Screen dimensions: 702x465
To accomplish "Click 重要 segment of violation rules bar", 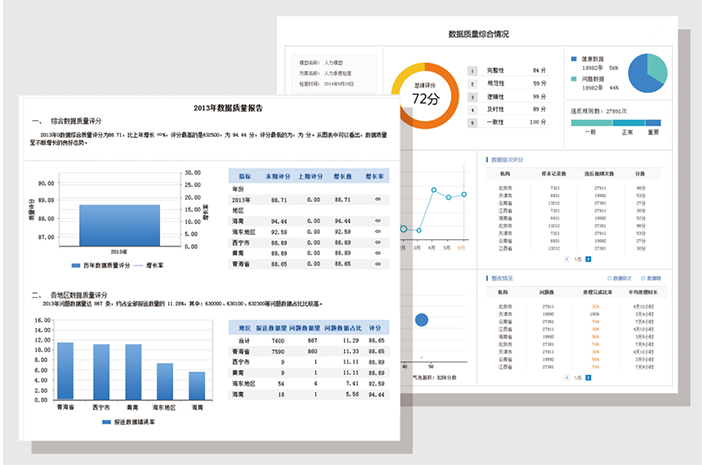I will pos(653,123).
